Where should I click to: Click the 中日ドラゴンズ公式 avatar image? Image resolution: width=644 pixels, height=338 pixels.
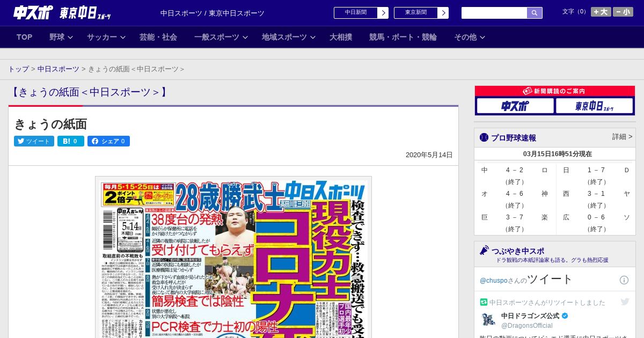click(488, 320)
